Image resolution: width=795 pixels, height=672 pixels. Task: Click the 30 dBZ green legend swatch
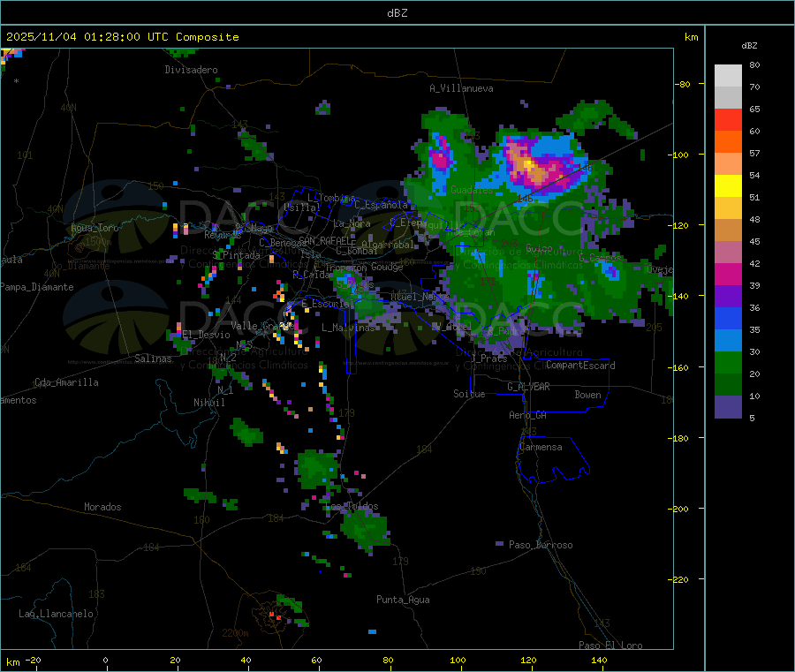point(728,362)
